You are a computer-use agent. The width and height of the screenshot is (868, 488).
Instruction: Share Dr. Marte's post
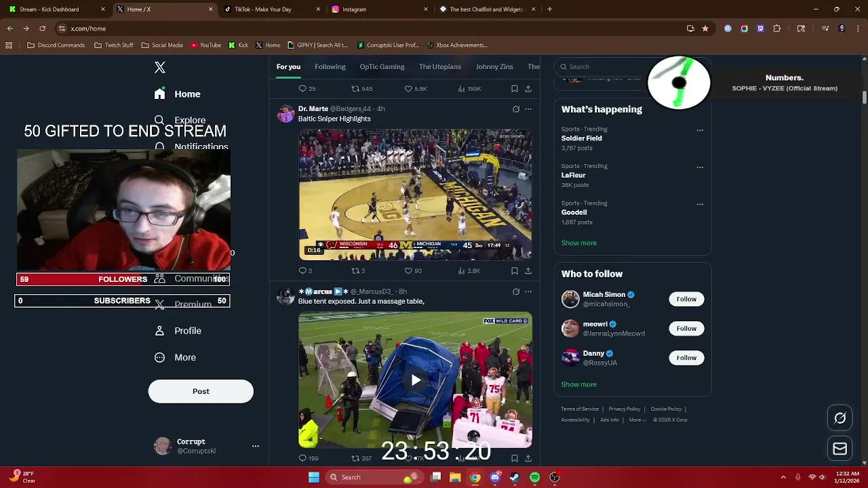click(528, 270)
